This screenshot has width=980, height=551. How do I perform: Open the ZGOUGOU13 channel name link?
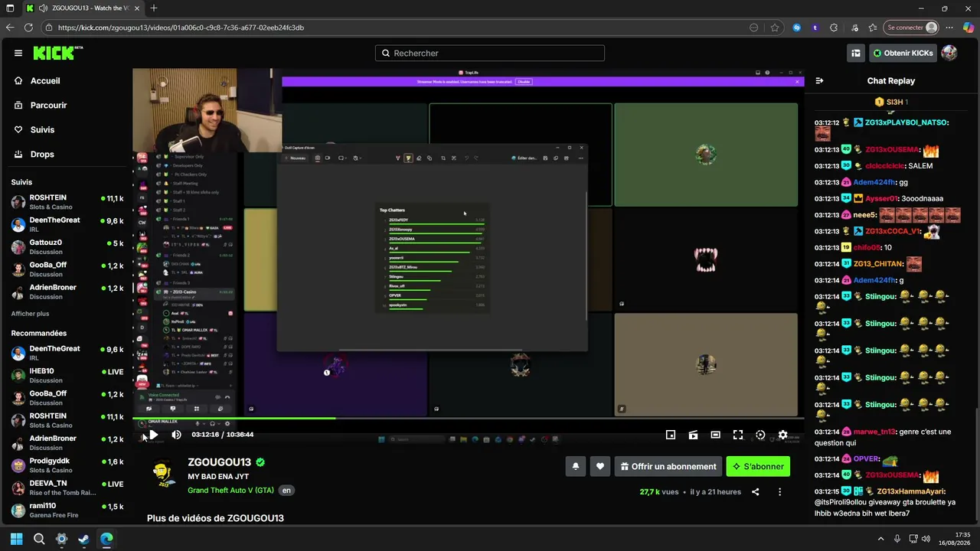[220, 462]
